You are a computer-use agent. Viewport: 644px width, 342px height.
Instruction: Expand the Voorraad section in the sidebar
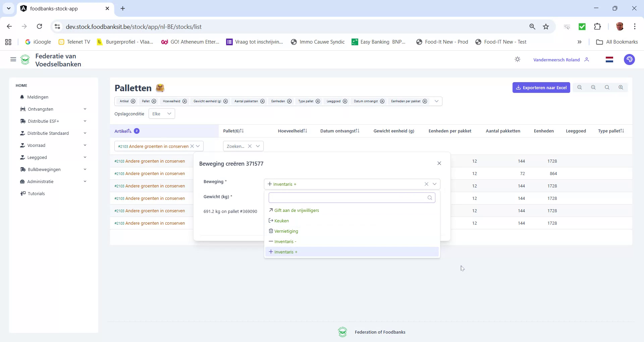[37, 145]
